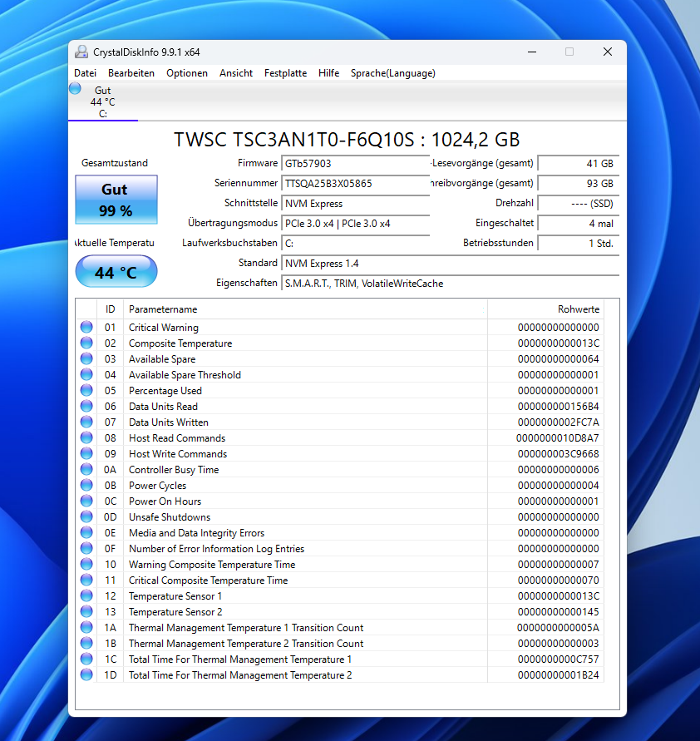
Task: Click the Übertragungsmodus field PCIe 3.0 x4
Action: [x=355, y=224]
